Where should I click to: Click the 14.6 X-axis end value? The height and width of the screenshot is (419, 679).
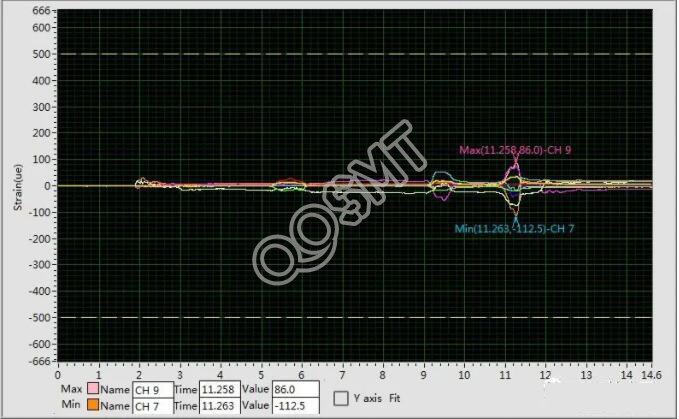(x=651, y=375)
